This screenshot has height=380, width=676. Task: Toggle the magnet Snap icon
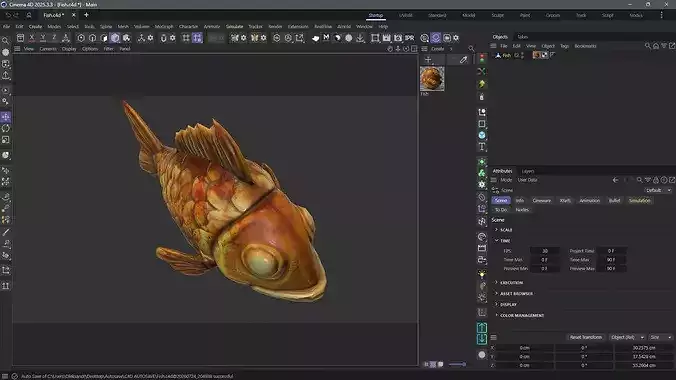(163, 38)
